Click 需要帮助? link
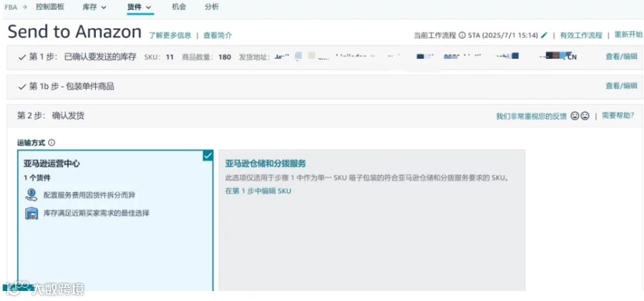Viewport: 644px width, 301px height. pyautogui.click(x=618, y=115)
